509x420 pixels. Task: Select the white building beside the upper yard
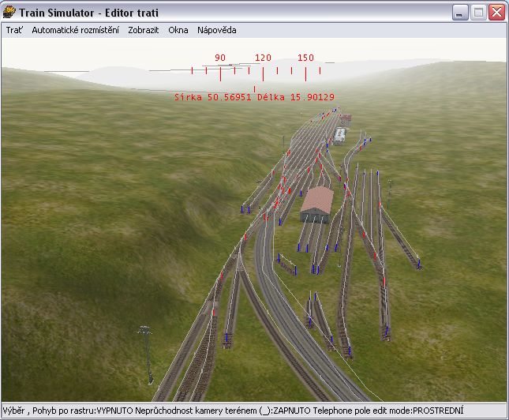[x=339, y=136]
